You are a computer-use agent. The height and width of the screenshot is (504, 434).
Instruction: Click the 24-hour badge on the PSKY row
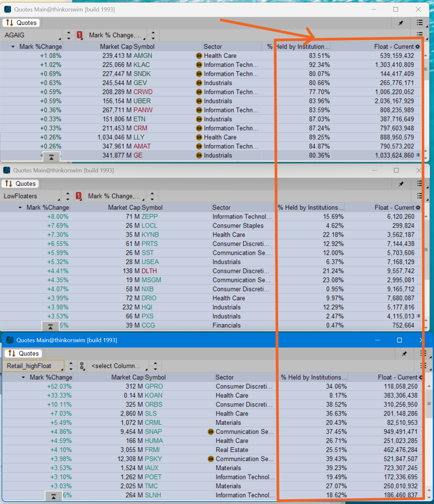(x=211, y=459)
